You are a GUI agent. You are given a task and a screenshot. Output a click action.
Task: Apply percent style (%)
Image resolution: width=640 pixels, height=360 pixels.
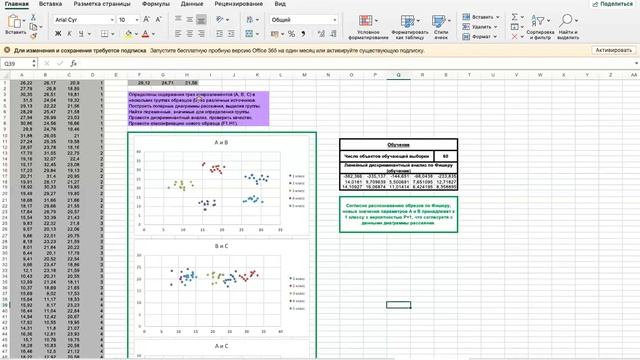tap(291, 34)
